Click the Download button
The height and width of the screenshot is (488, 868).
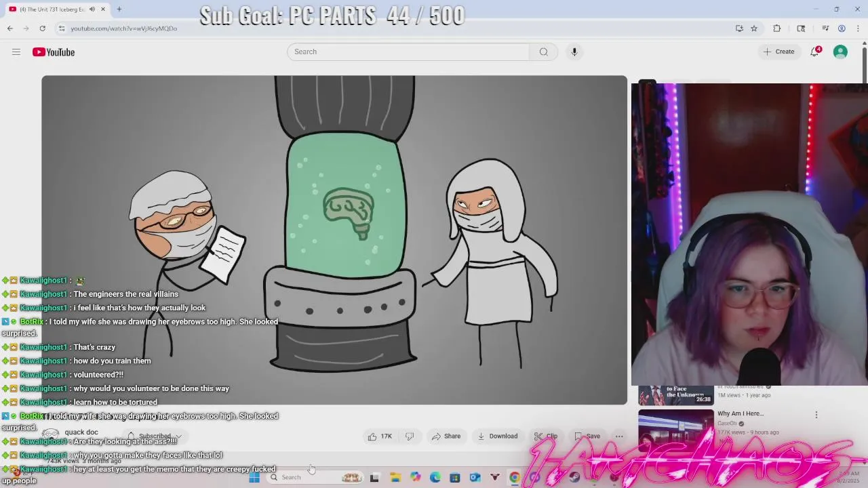(498, 436)
